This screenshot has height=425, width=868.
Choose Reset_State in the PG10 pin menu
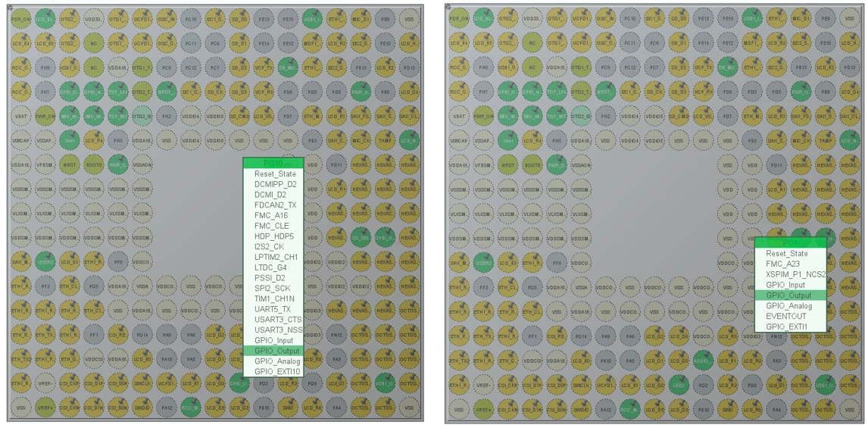[273, 173]
